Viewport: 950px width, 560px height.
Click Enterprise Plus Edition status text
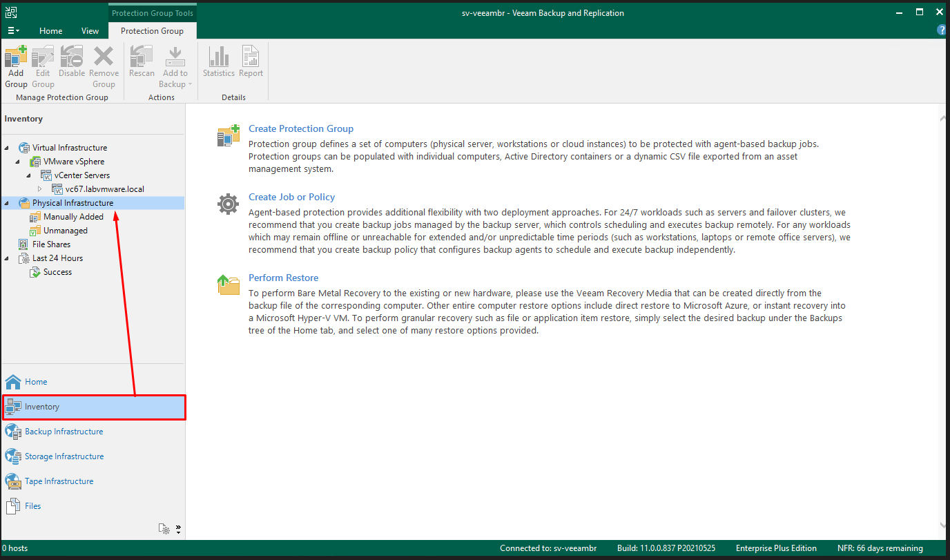(776, 548)
